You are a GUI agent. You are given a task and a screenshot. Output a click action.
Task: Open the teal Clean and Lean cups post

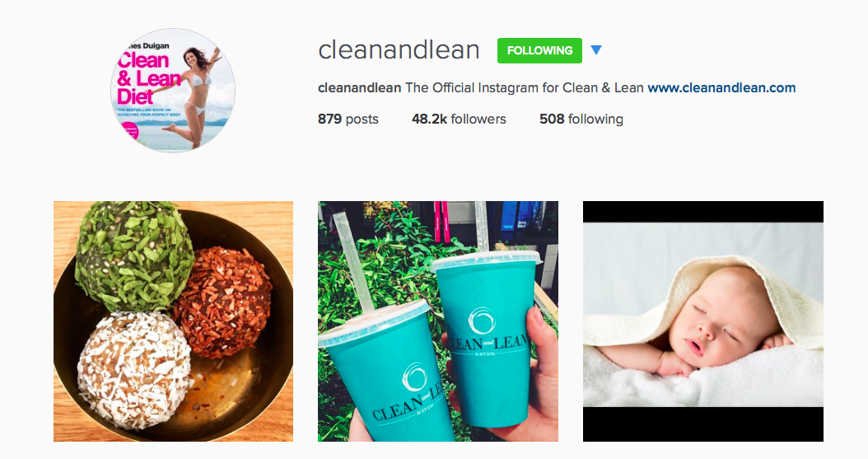pos(438,321)
